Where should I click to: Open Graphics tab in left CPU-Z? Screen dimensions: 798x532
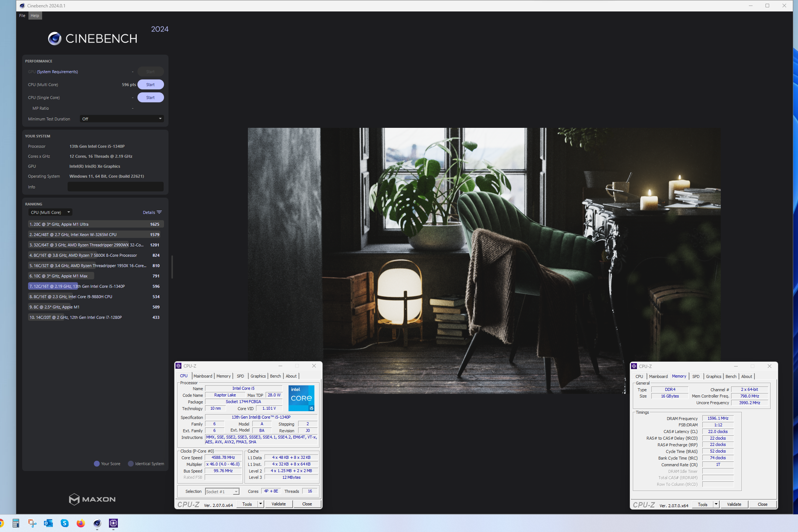[x=258, y=376]
